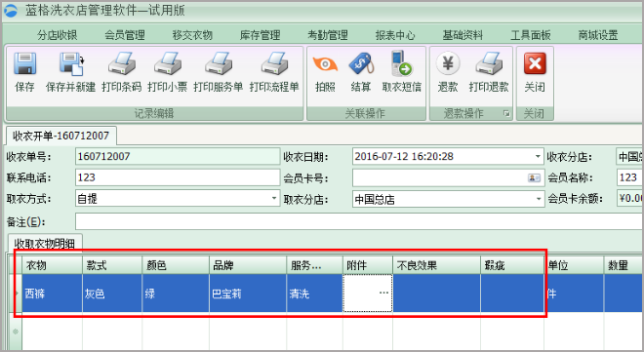Screen dimensions: 644x352
Task: Click 打印服务单 print service sheet icon
Action: click(219, 63)
